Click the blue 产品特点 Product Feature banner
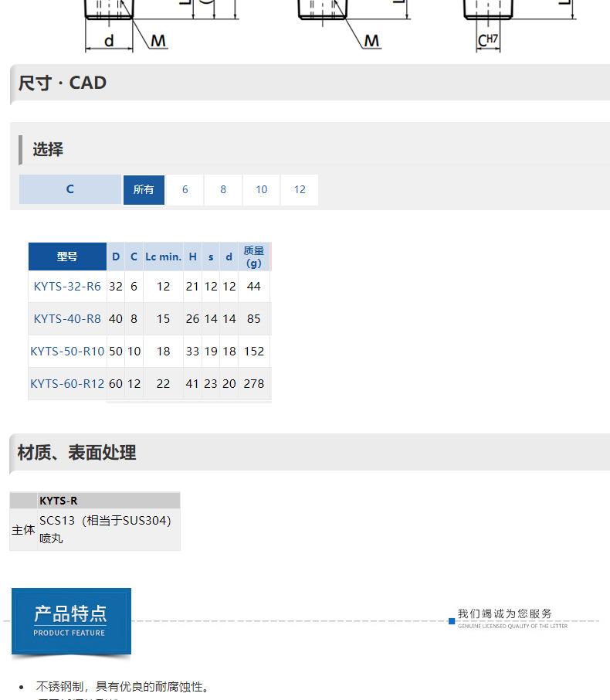Image resolution: width=610 pixels, height=700 pixels. pos(71,620)
